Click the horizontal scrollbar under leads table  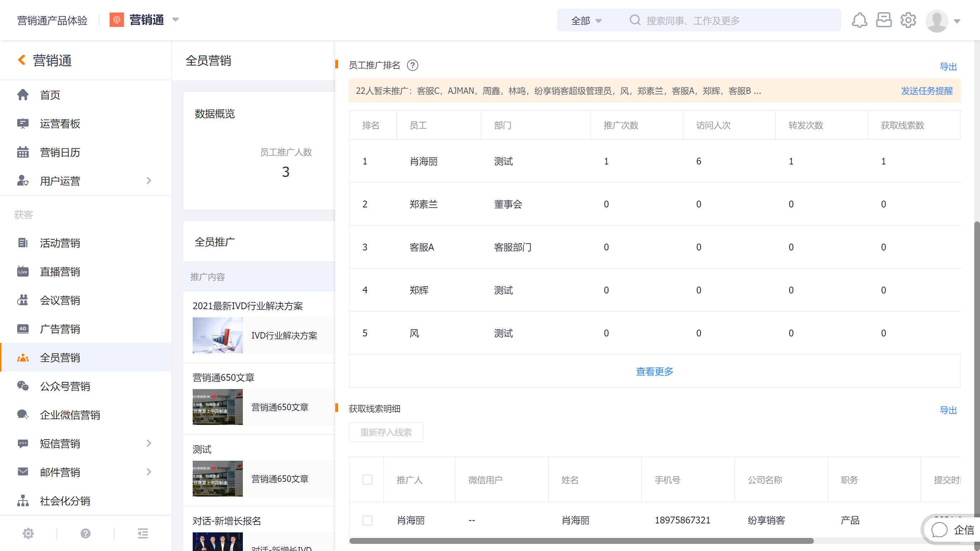click(581, 541)
